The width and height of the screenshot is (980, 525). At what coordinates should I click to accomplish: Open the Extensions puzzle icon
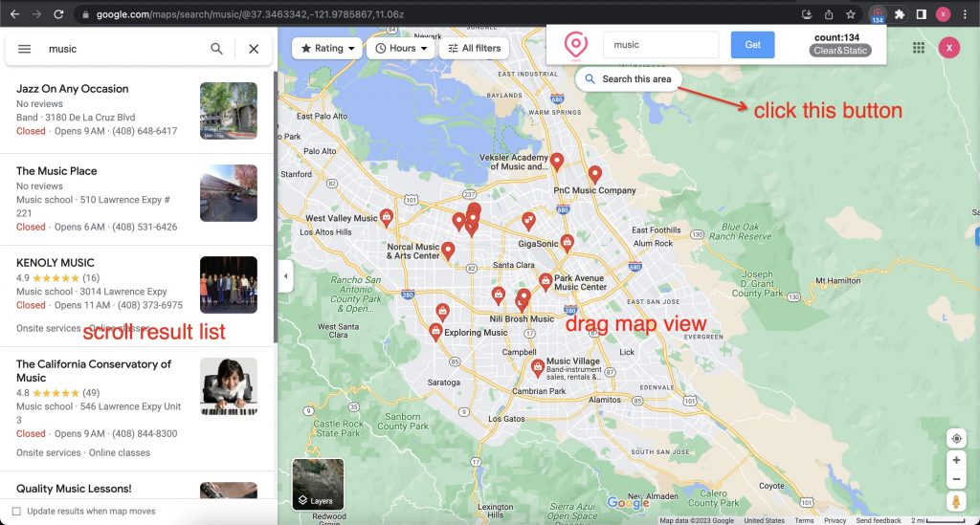[x=900, y=14]
